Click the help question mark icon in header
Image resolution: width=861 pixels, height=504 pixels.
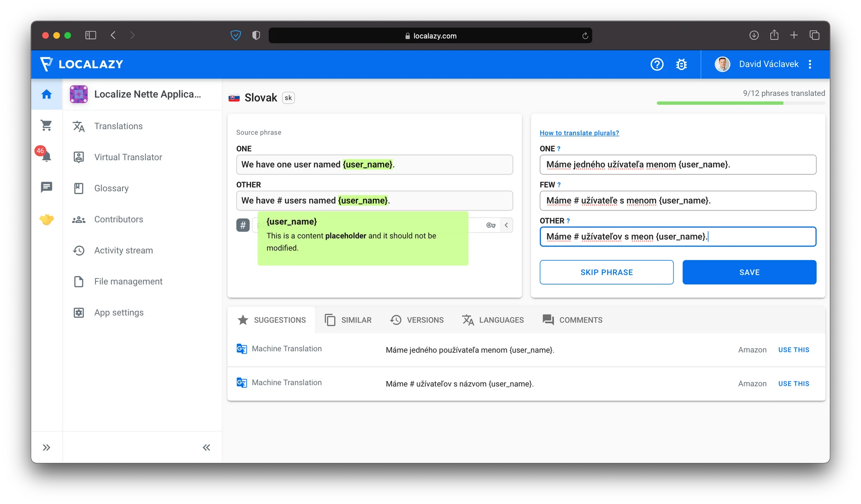coord(657,64)
